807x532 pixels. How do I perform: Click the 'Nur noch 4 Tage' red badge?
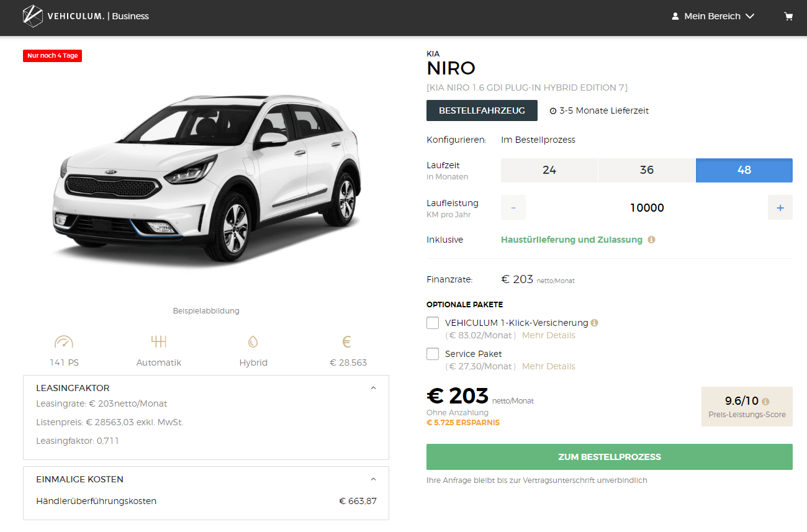coord(53,55)
